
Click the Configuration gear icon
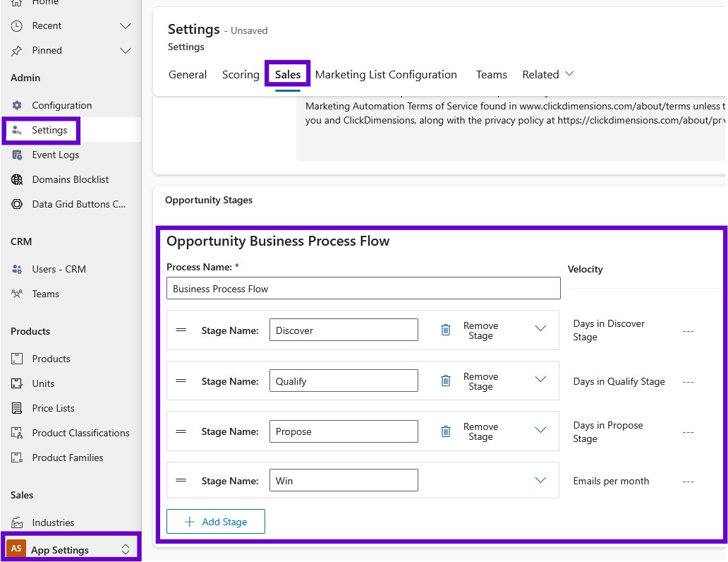(x=17, y=105)
